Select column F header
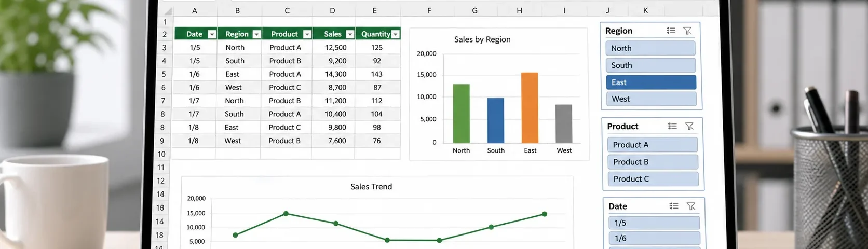This screenshot has height=249, width=868. tap(429, 10)
